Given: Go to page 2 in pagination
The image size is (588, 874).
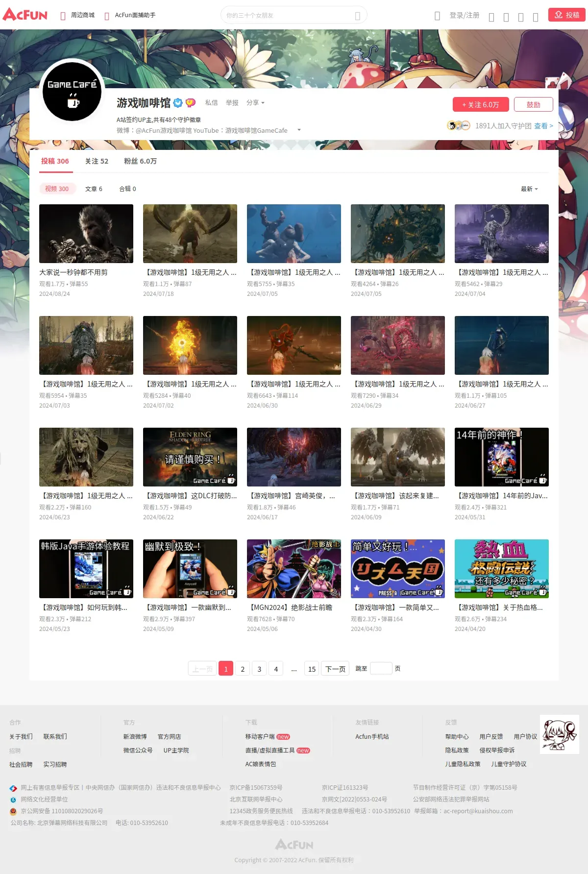Looking at the screenshot, I should tap(243, 669).
